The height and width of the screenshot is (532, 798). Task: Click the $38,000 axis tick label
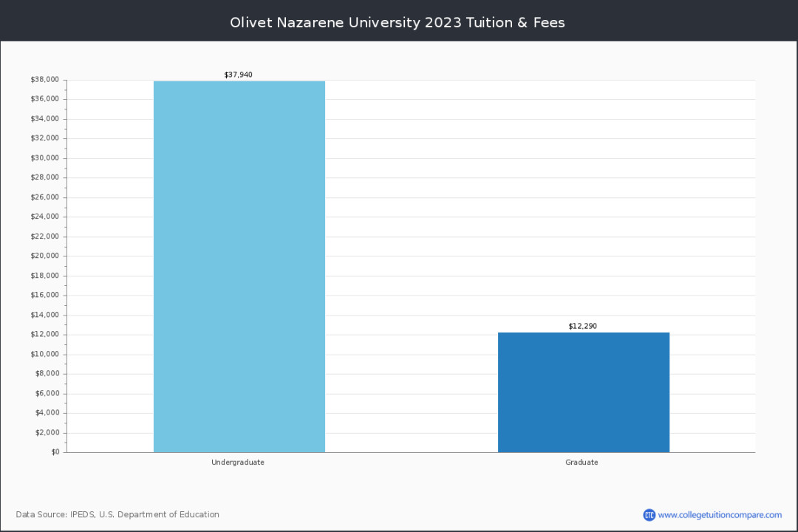tap(45, 78)
